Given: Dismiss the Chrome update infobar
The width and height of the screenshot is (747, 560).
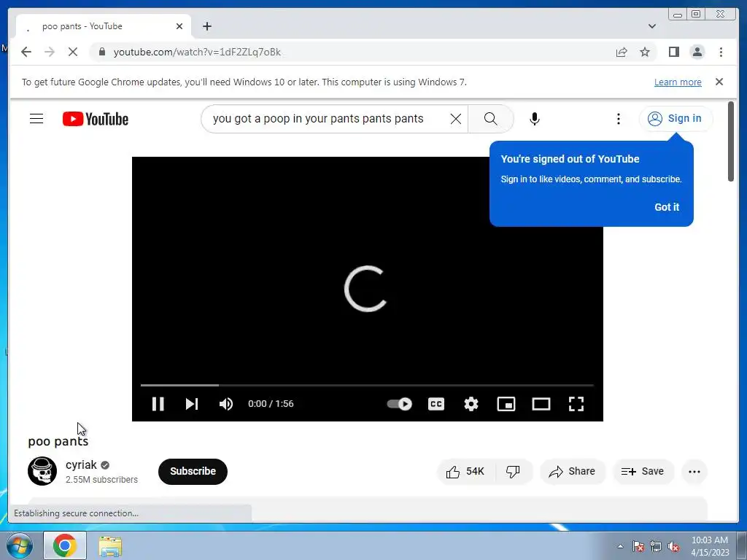Looking at the screenshot, I should coord(719,82).
